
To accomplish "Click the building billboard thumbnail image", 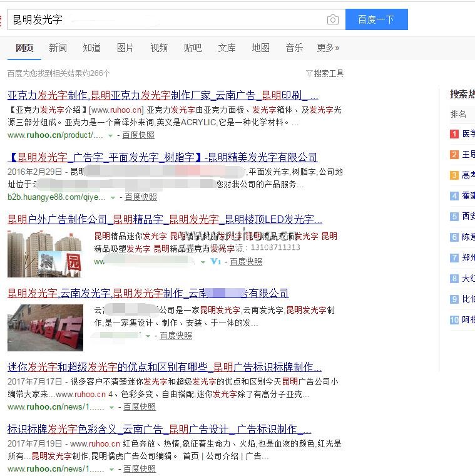I will coord(45,254).
